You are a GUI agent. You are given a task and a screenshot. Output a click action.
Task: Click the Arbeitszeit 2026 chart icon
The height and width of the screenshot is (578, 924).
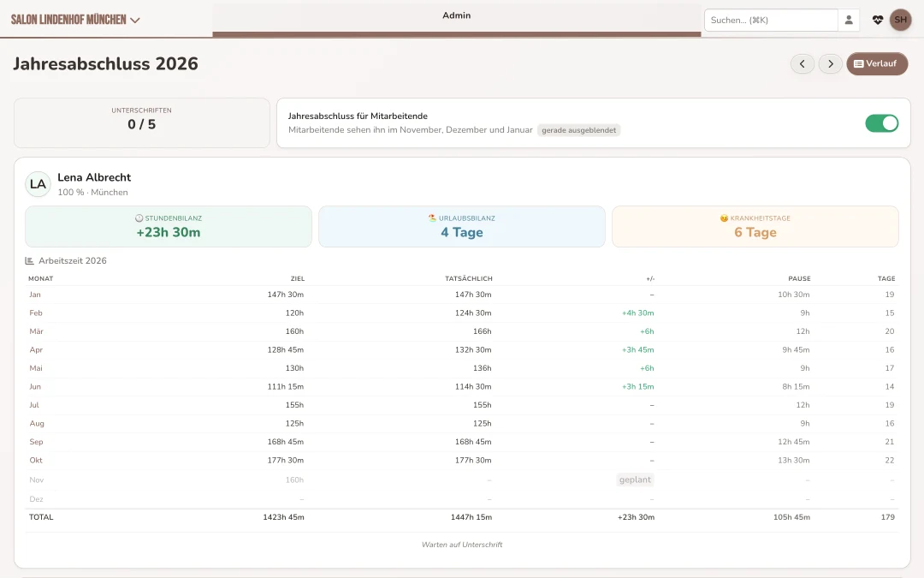[x=29, y=260]
